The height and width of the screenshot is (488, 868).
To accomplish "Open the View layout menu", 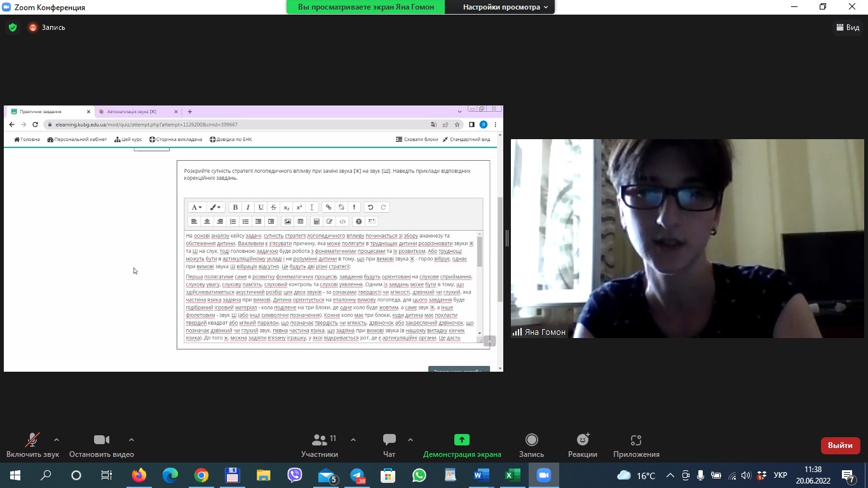I will (848, 27).
